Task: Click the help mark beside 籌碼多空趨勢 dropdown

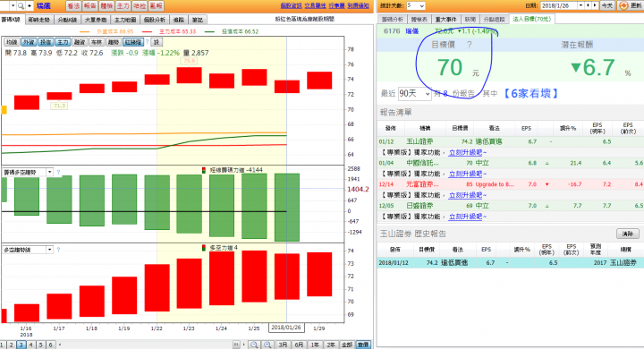Action: (58, 172)
